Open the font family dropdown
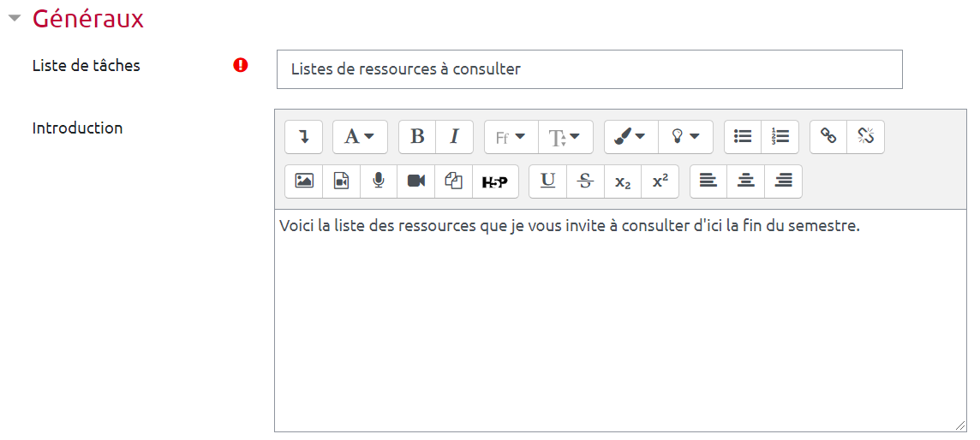The image size is (980, 440). click(x=511, y=137)
